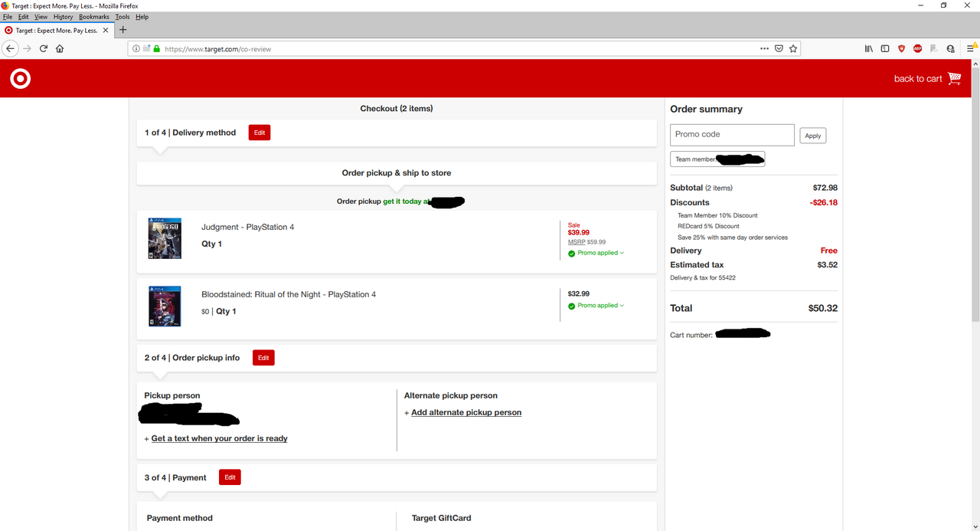
Task: Open the Tools menu
Action: pos(122,17)
